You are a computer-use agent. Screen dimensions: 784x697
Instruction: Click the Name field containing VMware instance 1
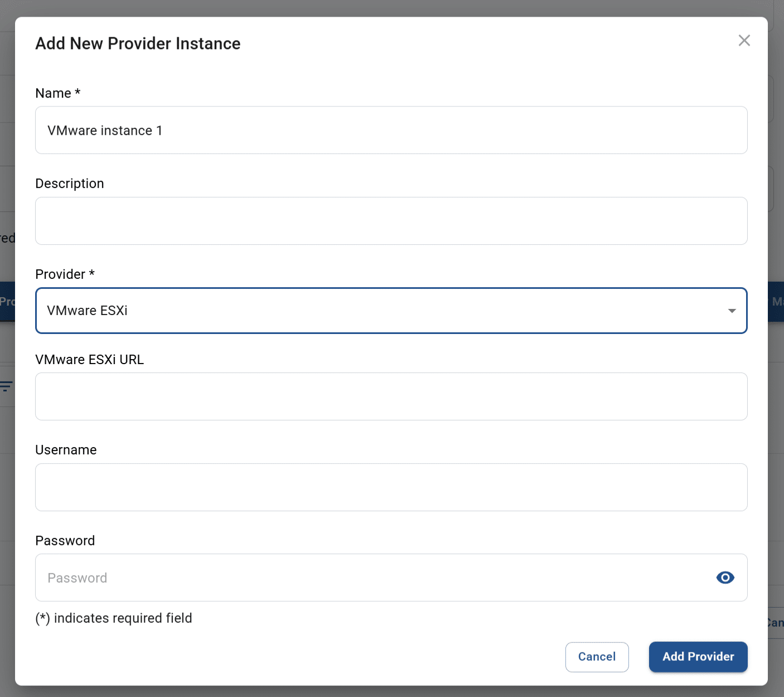[390, 130]
